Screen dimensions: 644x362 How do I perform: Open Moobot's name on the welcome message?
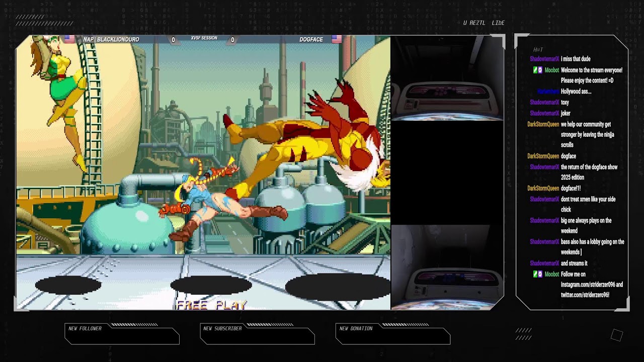coord(551,70)
